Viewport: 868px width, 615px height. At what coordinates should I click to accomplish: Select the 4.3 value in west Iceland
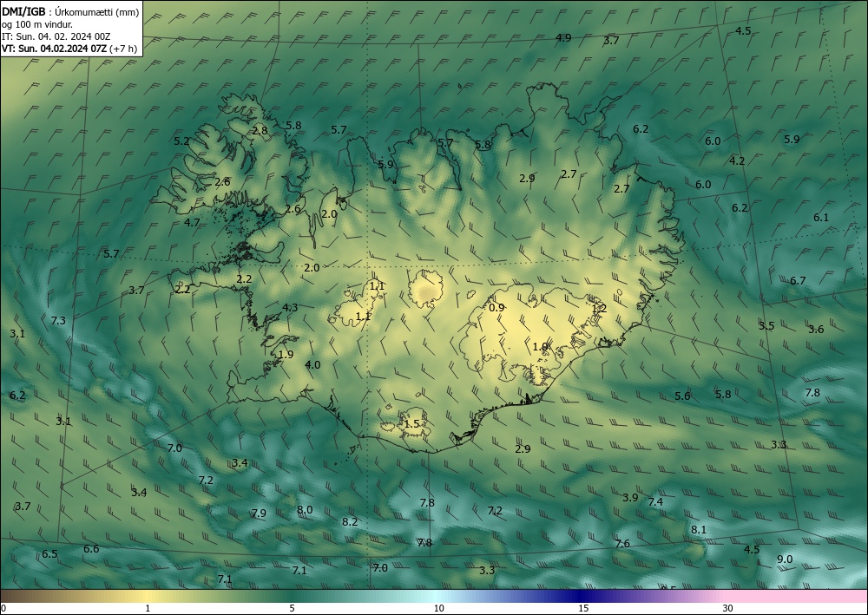pos(290,308)
